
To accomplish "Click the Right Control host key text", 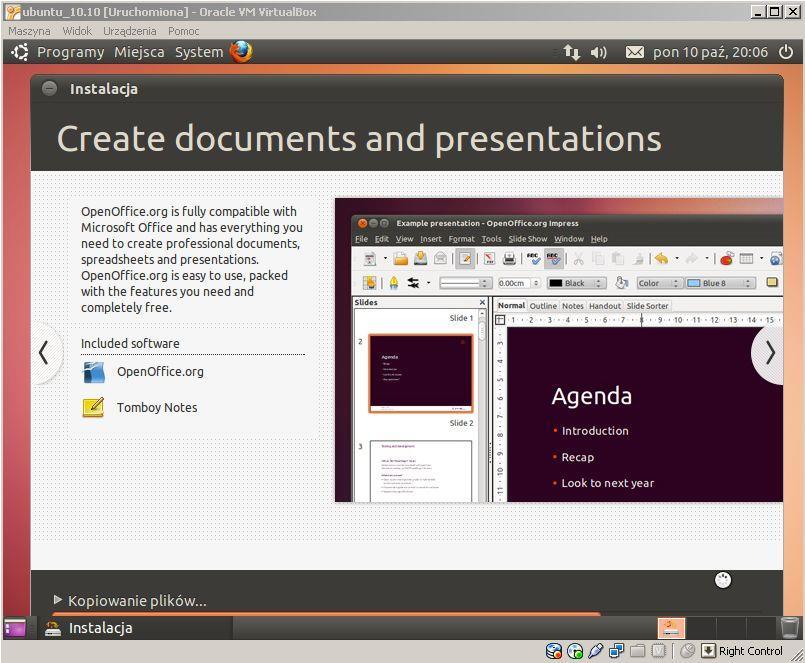I will [x=751, y=651].
